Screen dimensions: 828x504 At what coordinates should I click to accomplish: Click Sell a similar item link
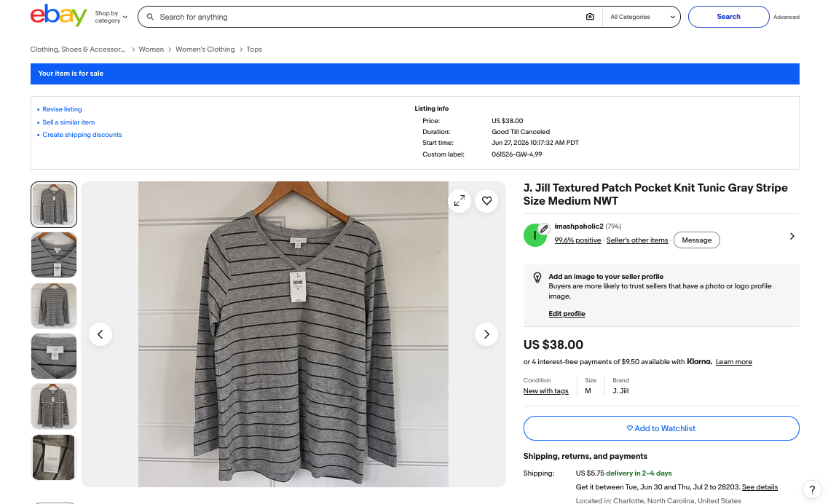(68, 122)
